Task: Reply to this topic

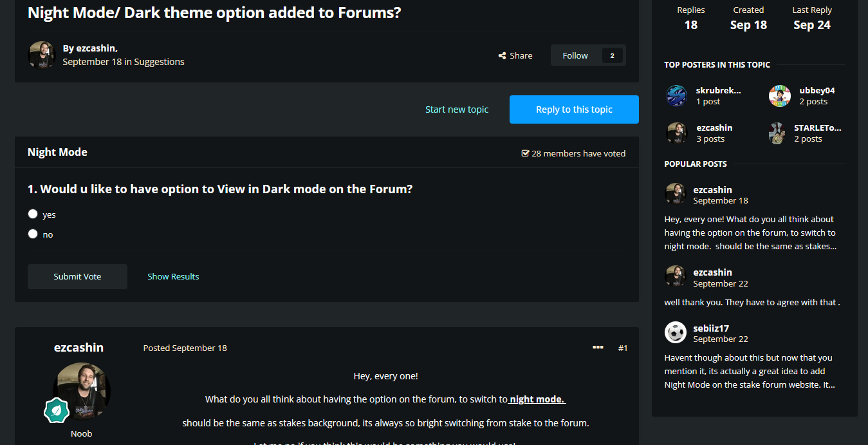Action: (574, 109)
